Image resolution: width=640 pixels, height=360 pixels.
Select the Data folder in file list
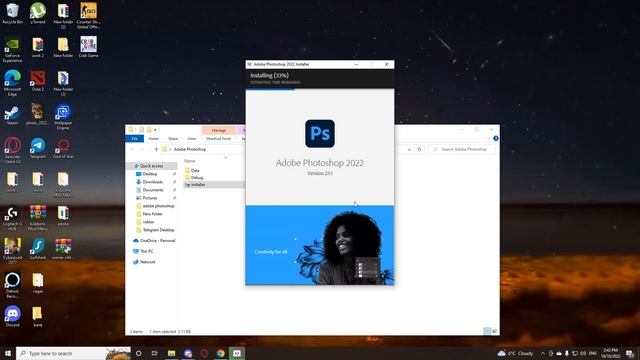pyautogui.click(x=195, y=171)
